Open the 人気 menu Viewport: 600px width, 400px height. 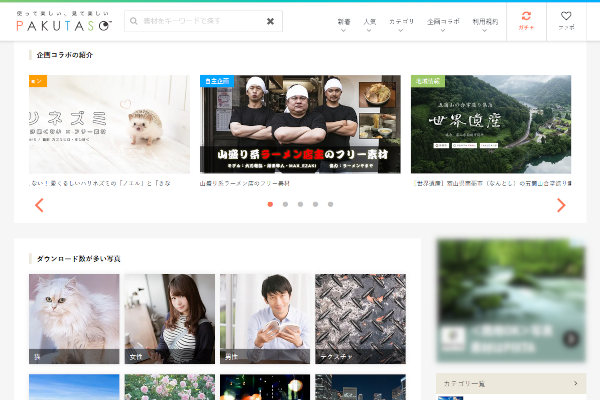pos(370,22)
